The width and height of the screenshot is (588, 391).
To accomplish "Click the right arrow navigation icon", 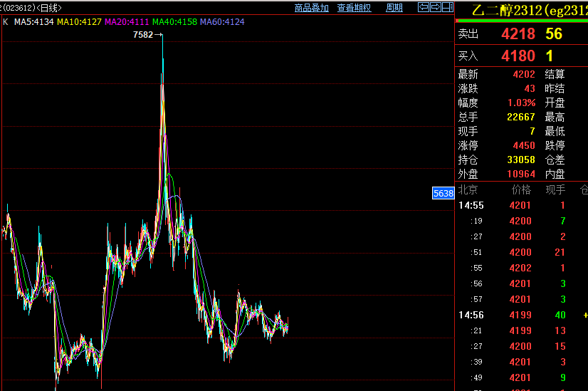I will pyautogui.click(x=436, y=7).
